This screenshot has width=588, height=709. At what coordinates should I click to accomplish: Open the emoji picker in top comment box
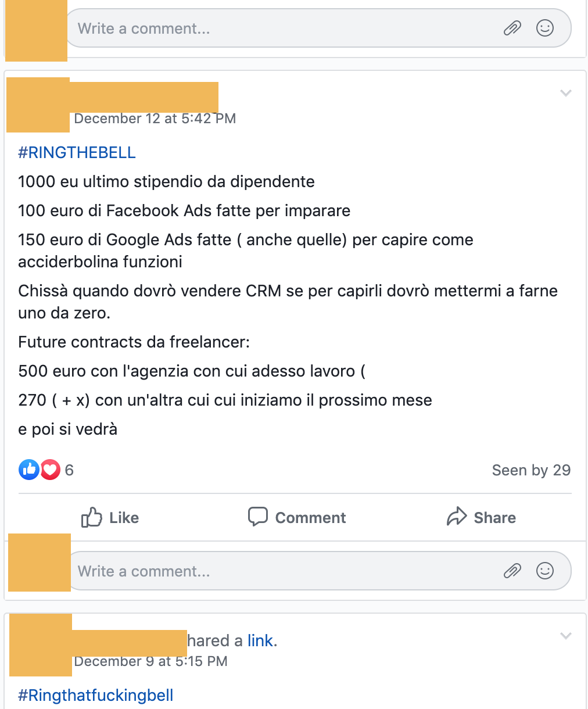(x=545, y=28)
